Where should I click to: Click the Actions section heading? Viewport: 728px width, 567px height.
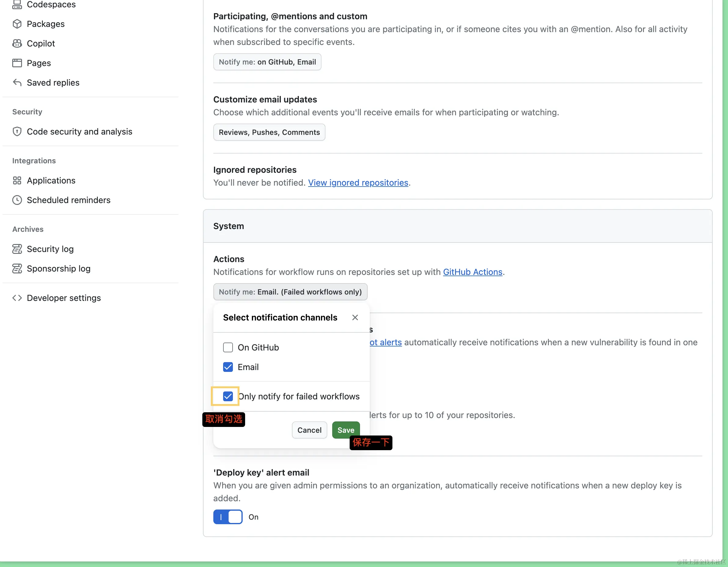229,259
